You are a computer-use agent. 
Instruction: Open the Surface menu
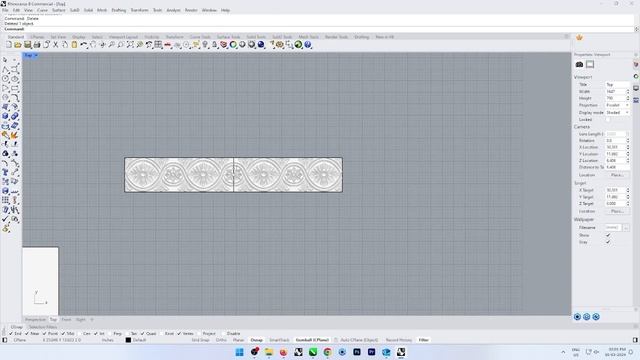tap(58, 10)
